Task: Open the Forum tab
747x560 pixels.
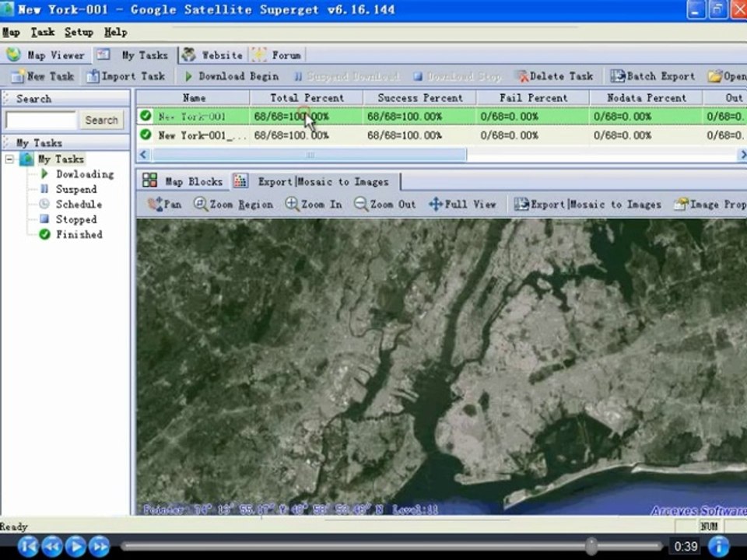Action: (276, 55)
